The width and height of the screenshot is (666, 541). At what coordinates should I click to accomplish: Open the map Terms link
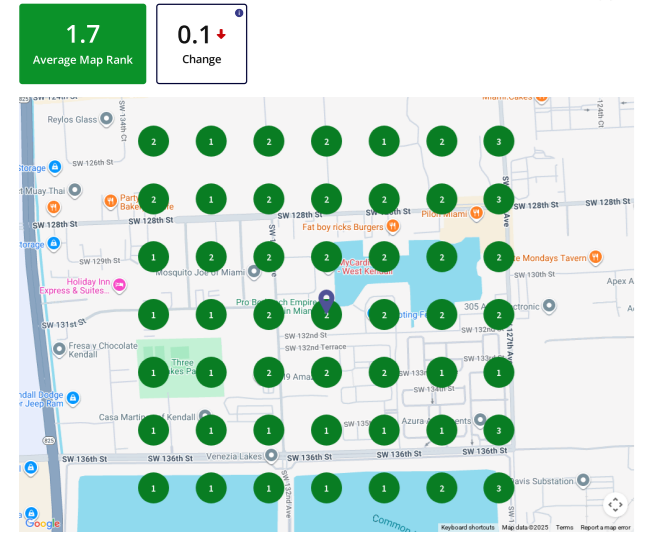[565, 527]
